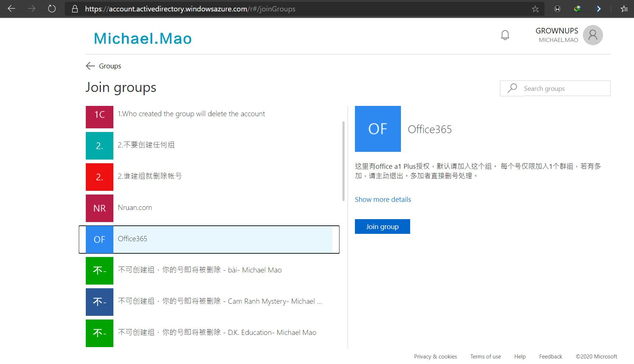Viewport: 634px width, 364px height.
Task: Click the notifications bell icon
Action: (x=505, y=35)
